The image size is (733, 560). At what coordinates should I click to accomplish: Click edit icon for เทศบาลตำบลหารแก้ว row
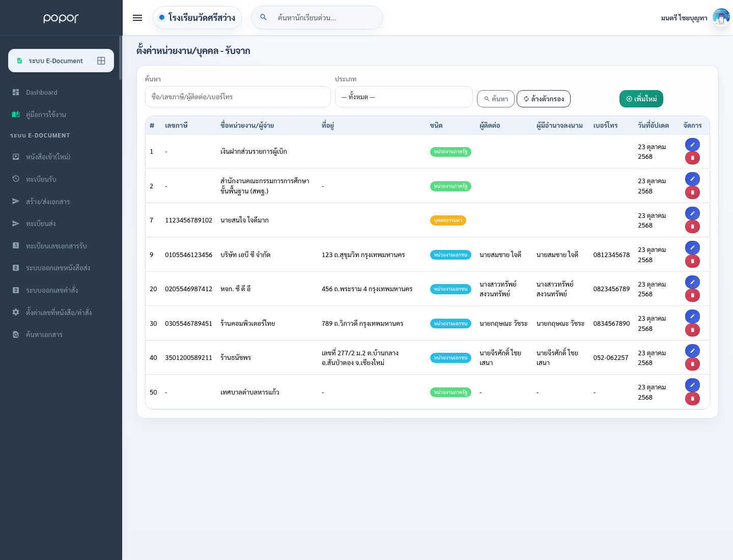692,385
